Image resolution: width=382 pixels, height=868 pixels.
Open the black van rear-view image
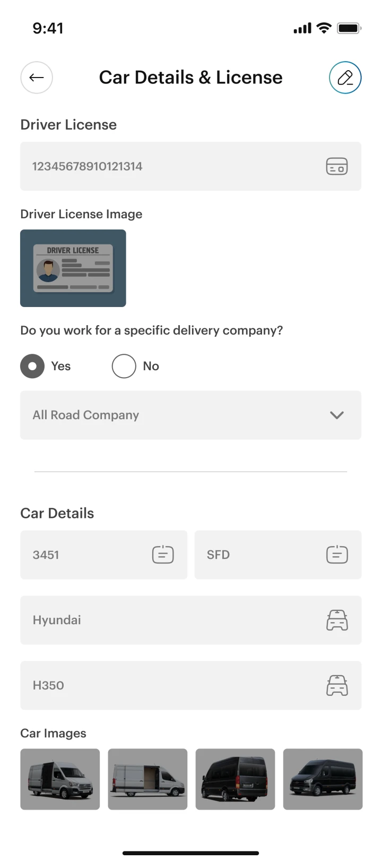(x=235, y=779)
